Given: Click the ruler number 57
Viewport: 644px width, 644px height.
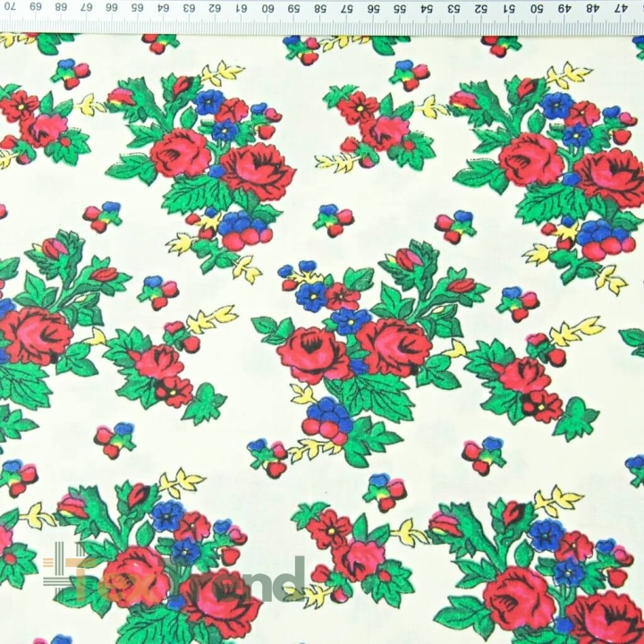Looking at the screenshot, I should [347, 8].
